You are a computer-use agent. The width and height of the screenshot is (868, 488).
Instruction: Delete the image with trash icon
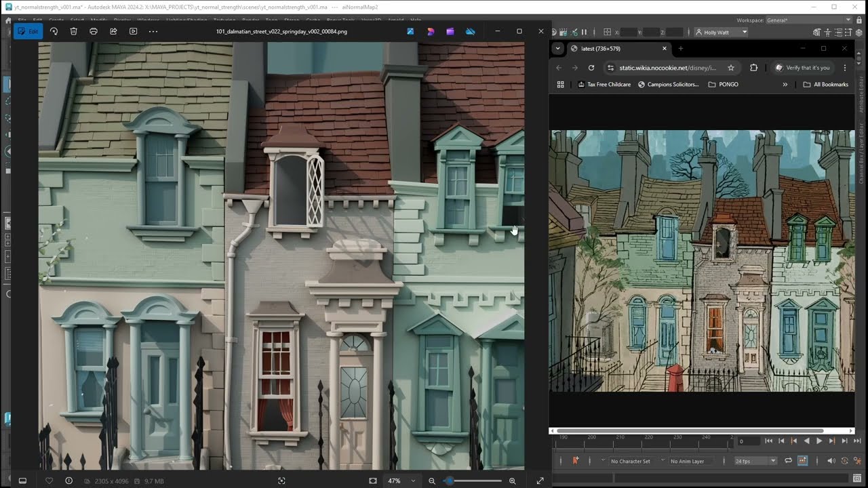point(74,31)
